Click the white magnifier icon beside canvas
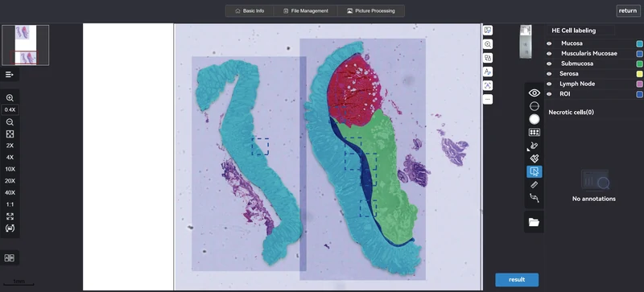This screenshot has width=644, height=292. pyautogui.click(x=488, y=44)
